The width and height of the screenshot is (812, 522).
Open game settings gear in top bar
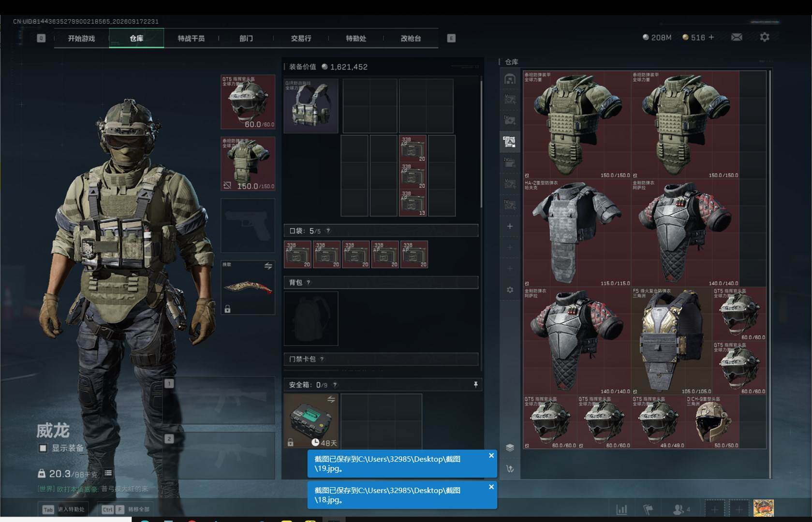click(765, 37)
